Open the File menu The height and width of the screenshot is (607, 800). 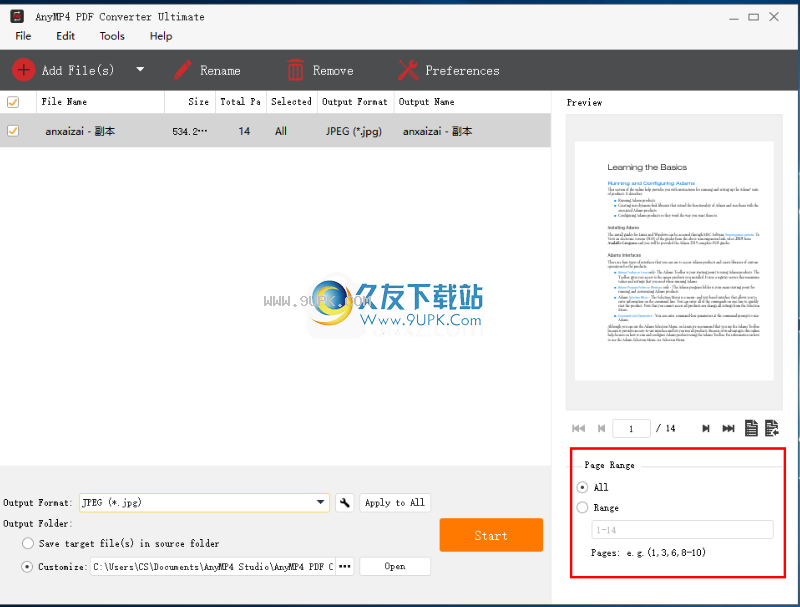[23, 36]
